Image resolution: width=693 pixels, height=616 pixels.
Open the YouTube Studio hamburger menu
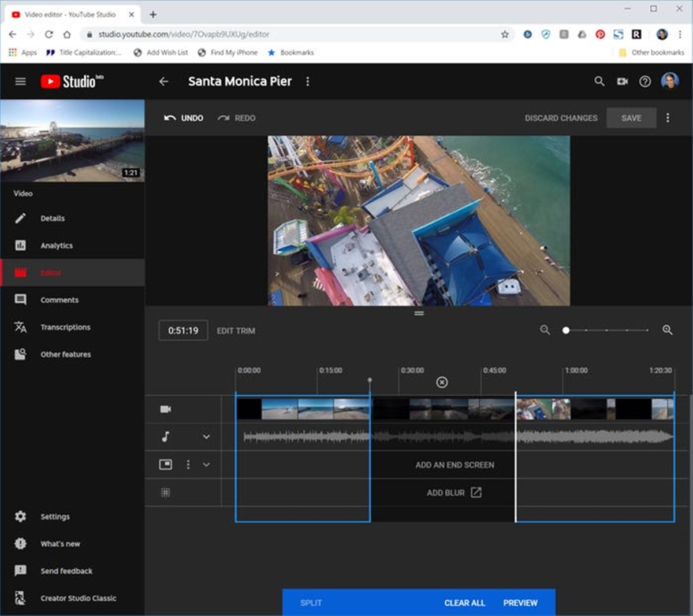(20, 81)
